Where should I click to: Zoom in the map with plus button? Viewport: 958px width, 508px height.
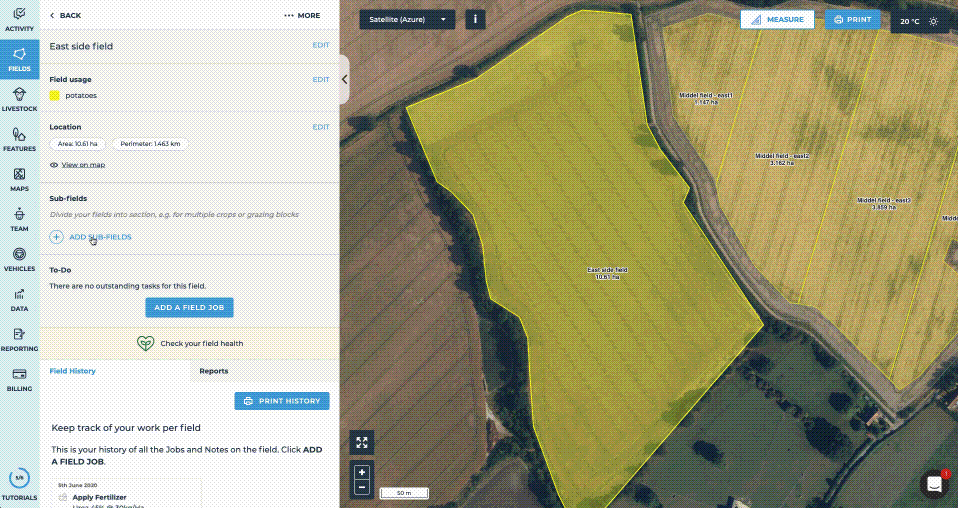click(362, 472)
